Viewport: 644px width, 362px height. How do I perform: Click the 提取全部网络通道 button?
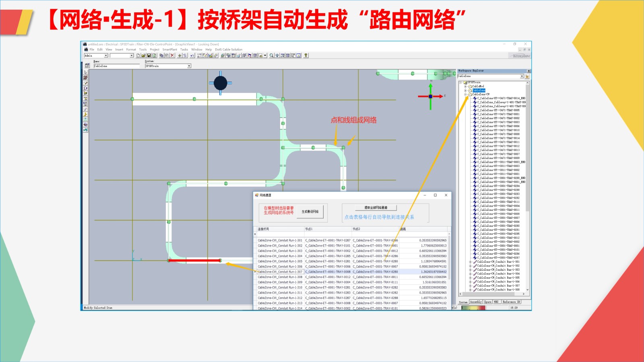pos(376,208)
